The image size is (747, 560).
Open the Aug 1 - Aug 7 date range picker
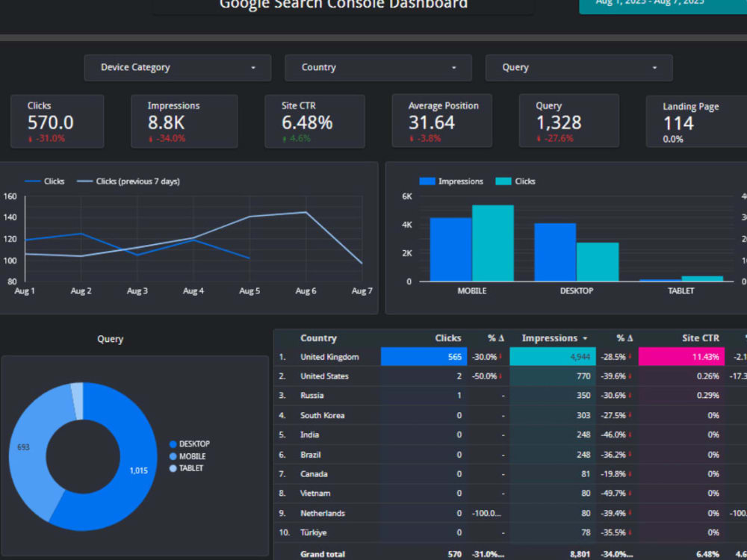(x=662, y=6)
